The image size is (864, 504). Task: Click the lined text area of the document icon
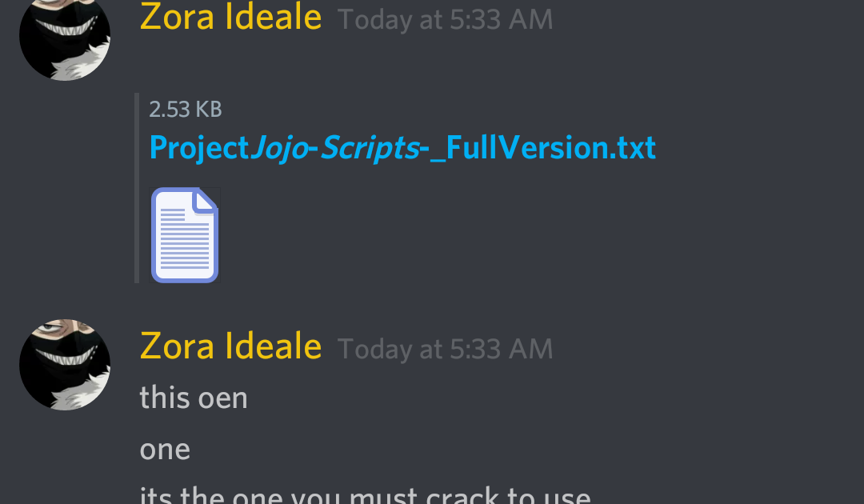click(x=185, y=238)
